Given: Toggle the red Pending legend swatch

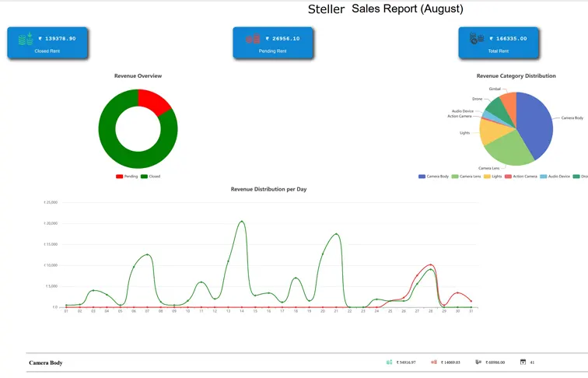Looking at the screenshot, I should [119, 177].
